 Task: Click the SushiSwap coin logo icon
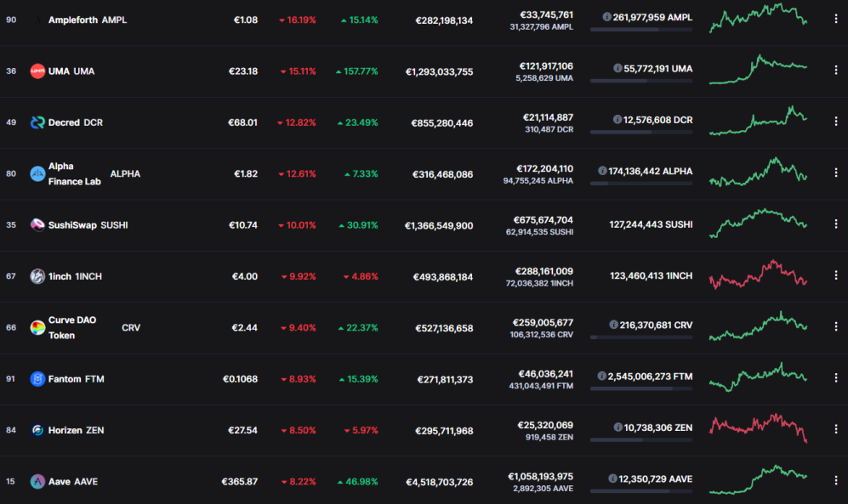pyautogui.click(x=37, y=225)
